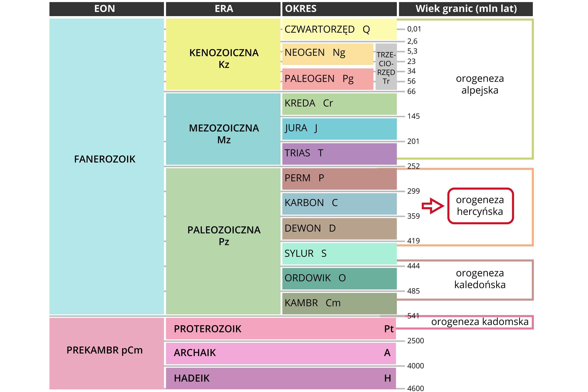Click the Wiek granic header
This screenshot has width=588, height=392.
pos(465,9)
